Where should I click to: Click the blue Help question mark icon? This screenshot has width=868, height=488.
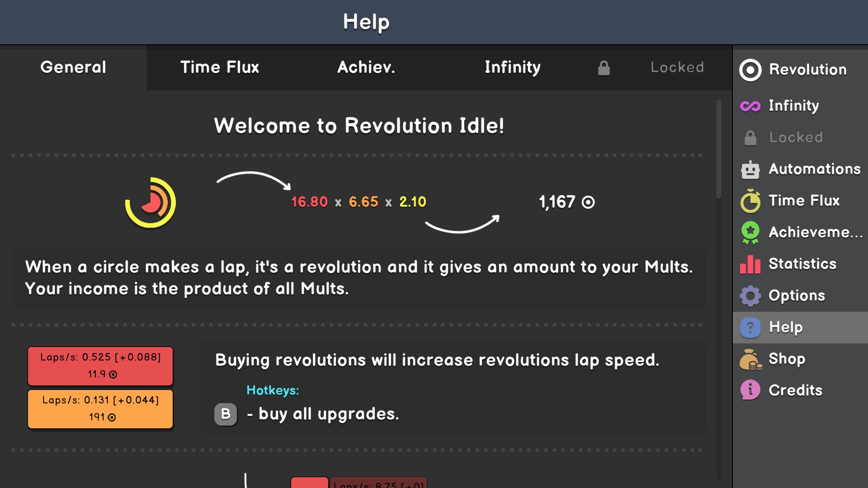pyautogui.click(x=750, y=328)
